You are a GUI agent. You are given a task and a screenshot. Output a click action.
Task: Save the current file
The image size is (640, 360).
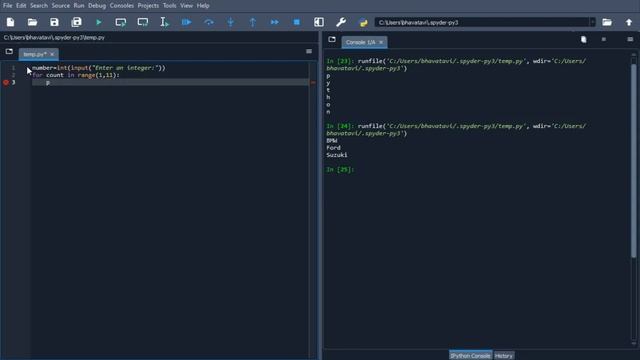click(54, 22)
